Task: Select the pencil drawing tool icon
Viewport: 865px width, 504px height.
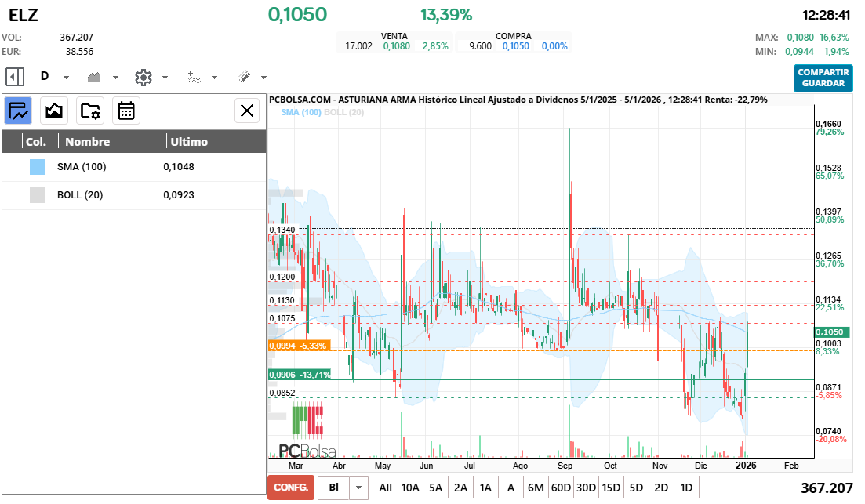Action: 243,77
